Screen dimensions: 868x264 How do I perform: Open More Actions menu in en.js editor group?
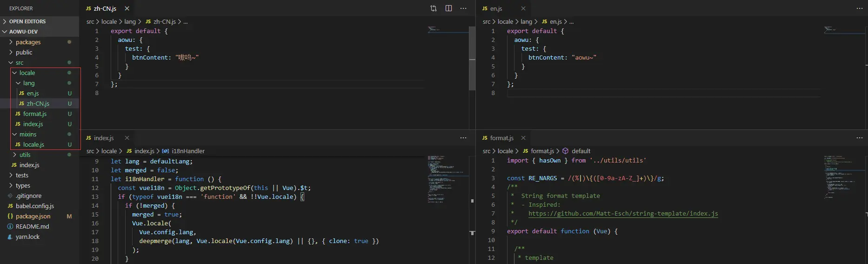coord(860,8)
